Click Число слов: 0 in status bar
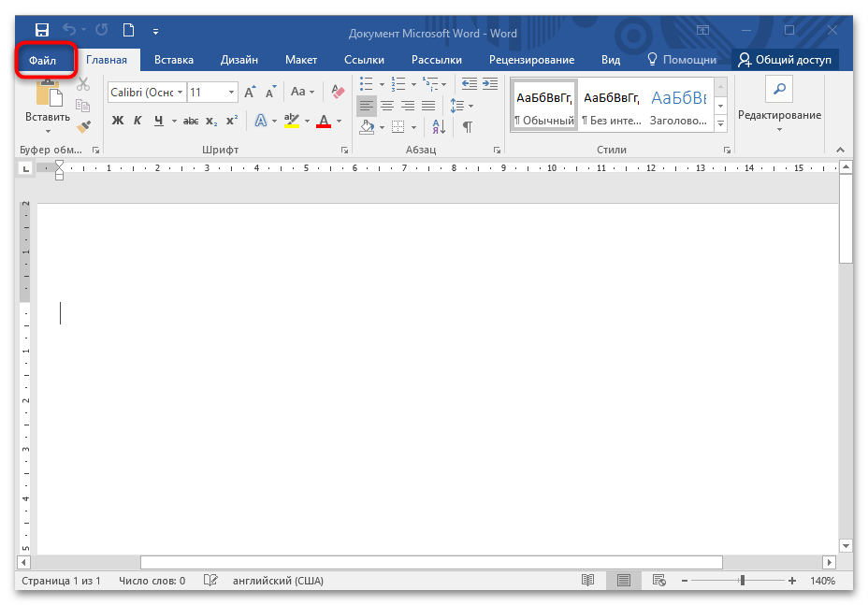Viewport: 868px width, 605px height. pos(152,581)
